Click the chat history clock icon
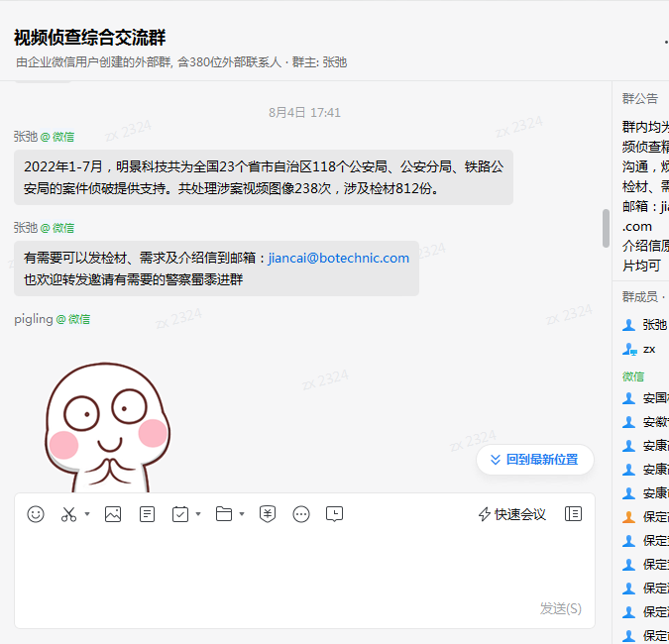Viewport: 669px width, 644px height. 335,514
